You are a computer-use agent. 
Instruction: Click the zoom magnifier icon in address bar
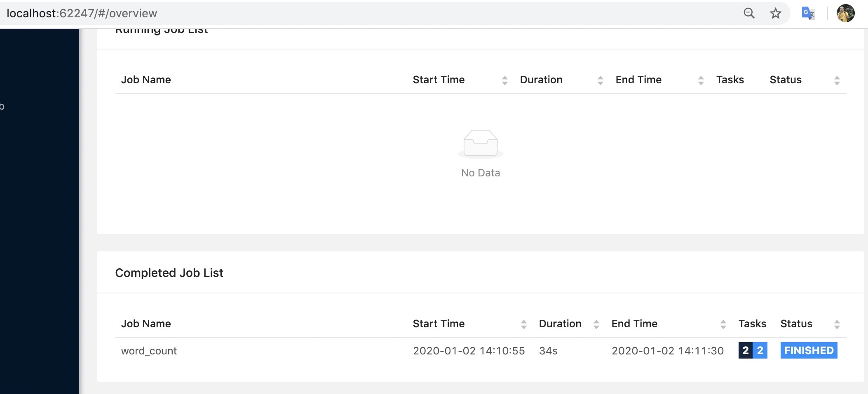pos(749,13)
